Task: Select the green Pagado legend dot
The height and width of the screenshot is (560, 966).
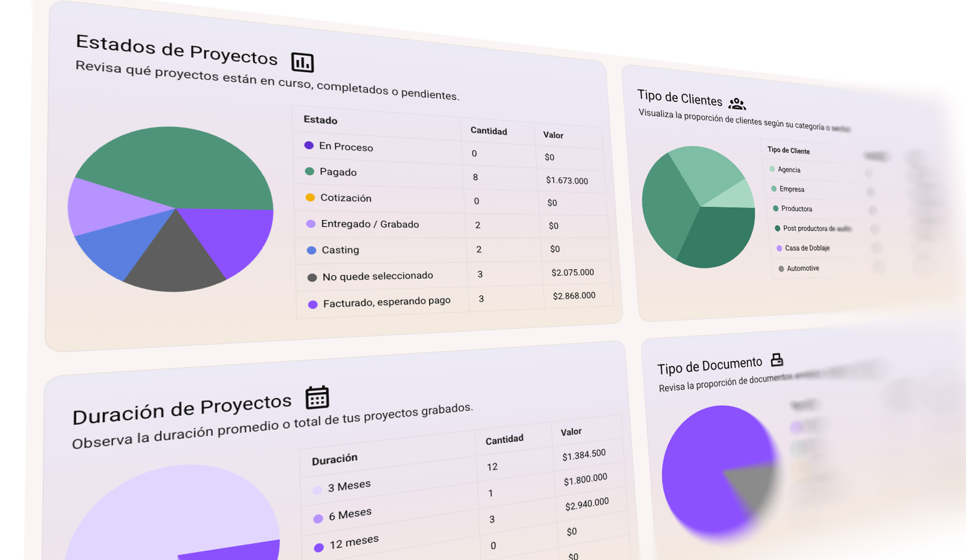Action: 309,171
